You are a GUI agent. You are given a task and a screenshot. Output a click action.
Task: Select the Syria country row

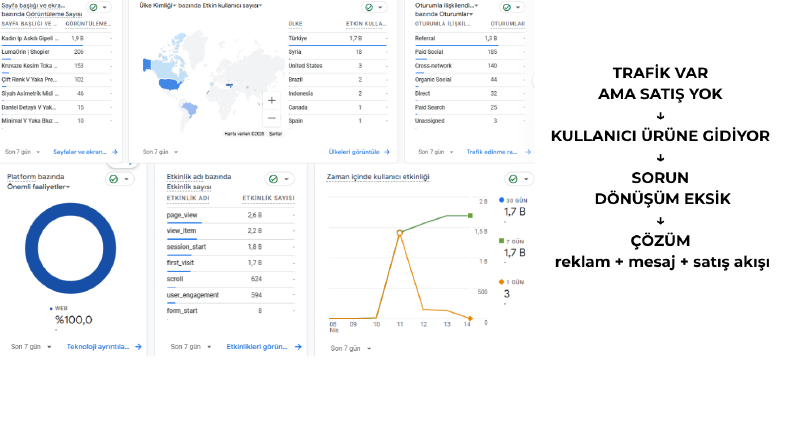[338, 52]
